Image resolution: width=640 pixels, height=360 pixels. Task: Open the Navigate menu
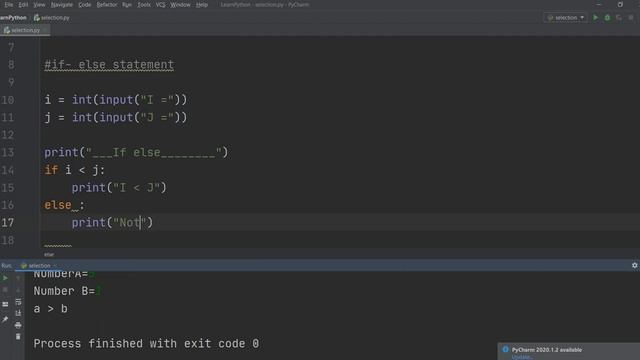62,5
